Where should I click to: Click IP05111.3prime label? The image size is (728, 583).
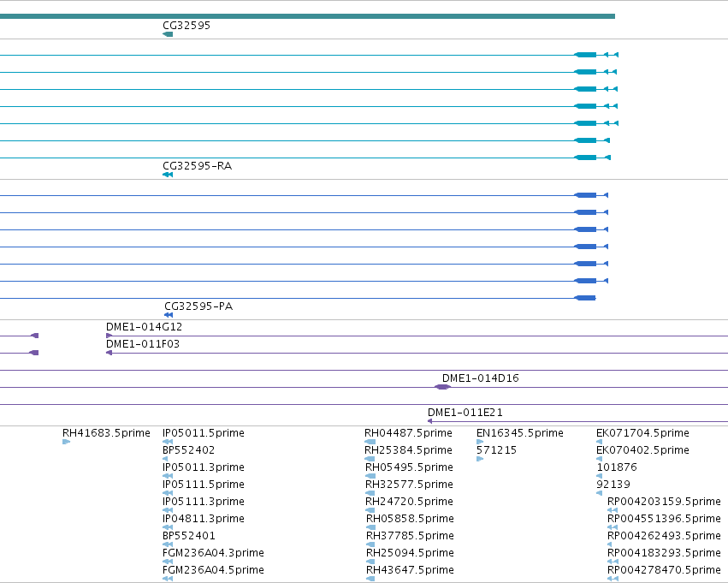tap(204, 502)
